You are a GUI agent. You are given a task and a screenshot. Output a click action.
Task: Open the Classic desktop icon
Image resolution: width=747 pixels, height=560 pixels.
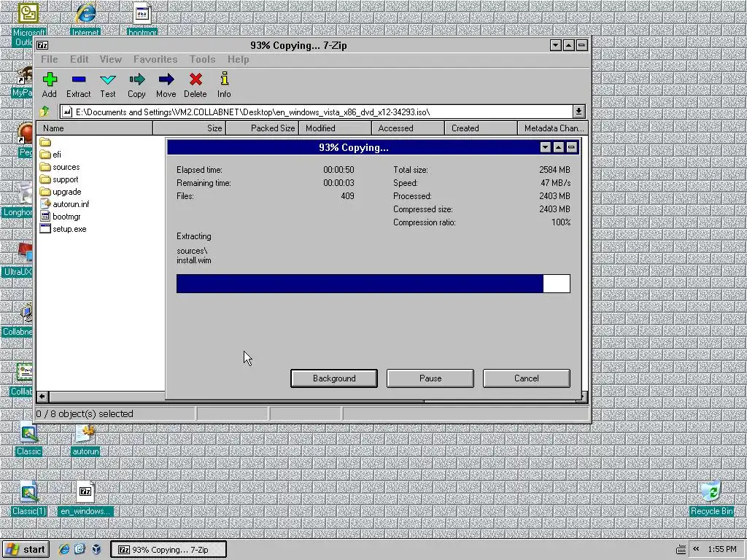(x=28, y=433)
